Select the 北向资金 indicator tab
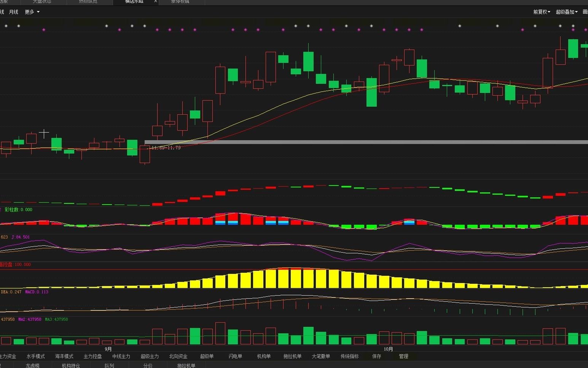 178,356
